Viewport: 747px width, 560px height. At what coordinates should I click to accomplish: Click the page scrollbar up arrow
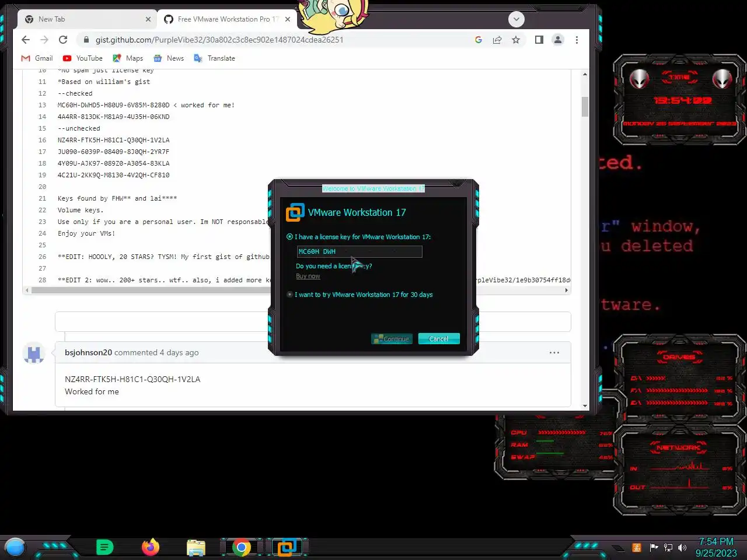coord(585,74)
